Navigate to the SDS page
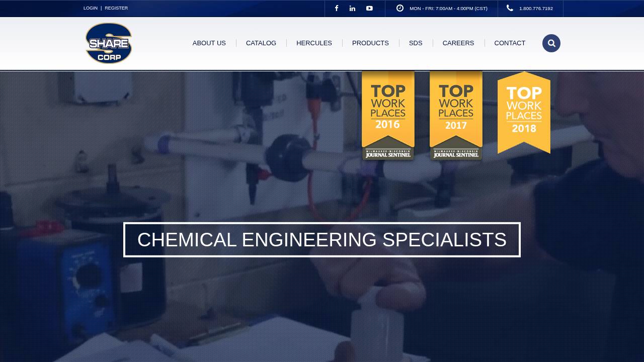Screen dimensions: 644x362 tap(416, 43)
